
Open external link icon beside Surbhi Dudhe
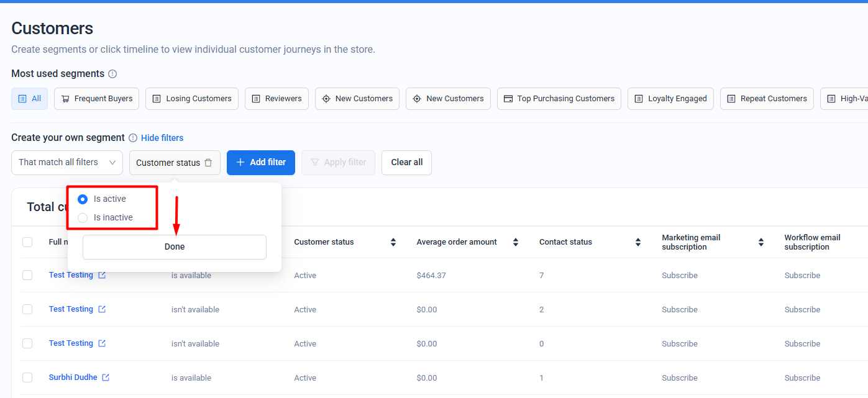pyautogui.click(x=106, y=378)
